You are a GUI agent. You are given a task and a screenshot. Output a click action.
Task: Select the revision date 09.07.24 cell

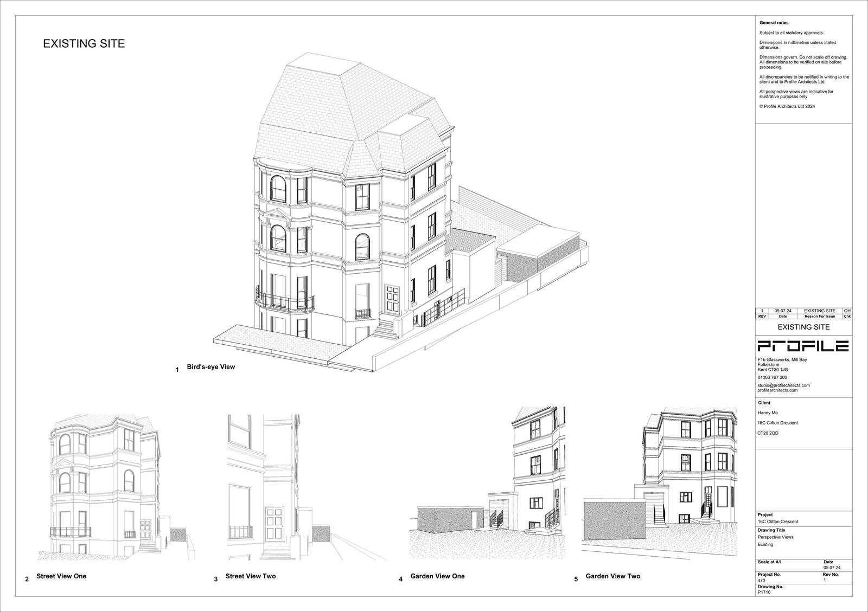[x=783, y=311]
